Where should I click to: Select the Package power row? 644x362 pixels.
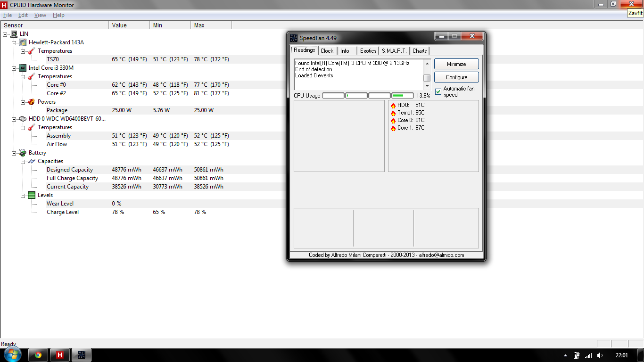pos(138,110)
